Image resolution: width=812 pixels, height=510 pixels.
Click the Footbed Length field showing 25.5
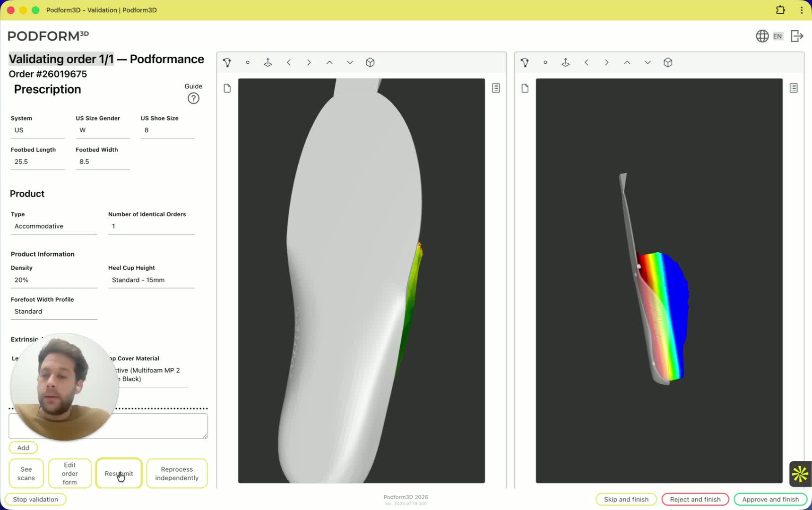pos(38,161)
